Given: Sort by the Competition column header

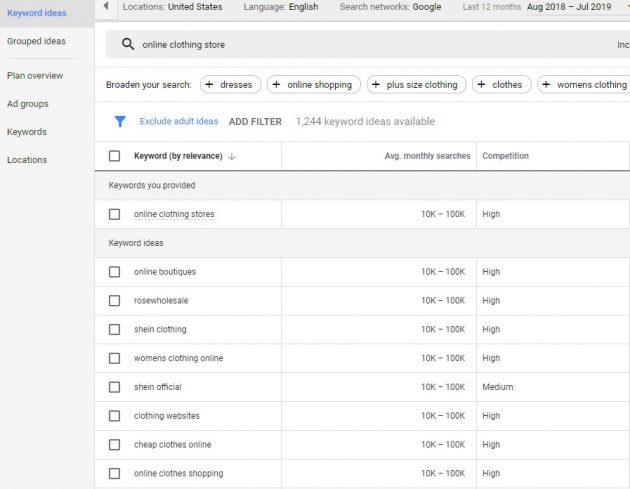Looking at the screenshot, I should click(505, 156).
